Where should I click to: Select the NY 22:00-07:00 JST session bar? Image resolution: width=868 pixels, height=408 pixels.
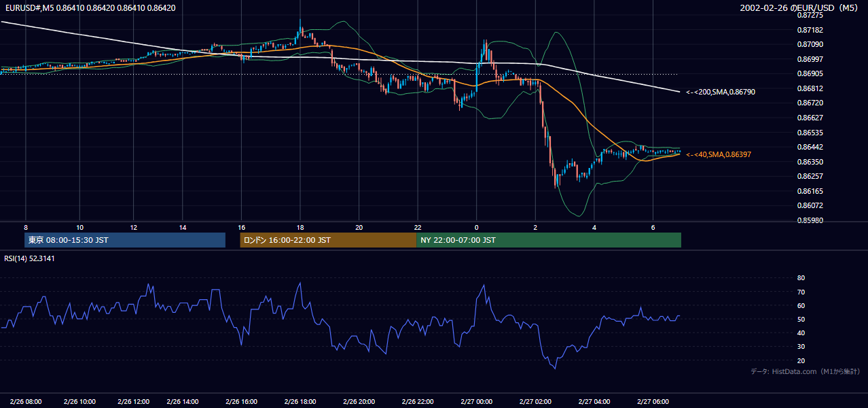(x=549, y=240)
